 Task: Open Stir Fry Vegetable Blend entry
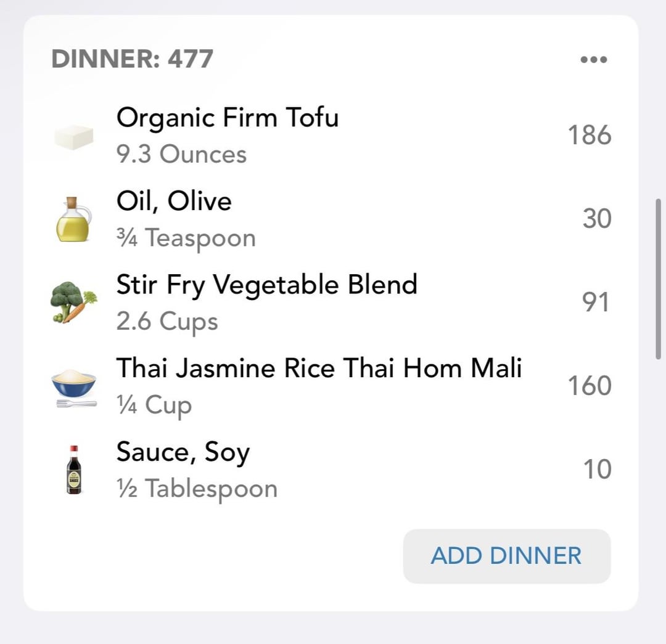point(266,285)
